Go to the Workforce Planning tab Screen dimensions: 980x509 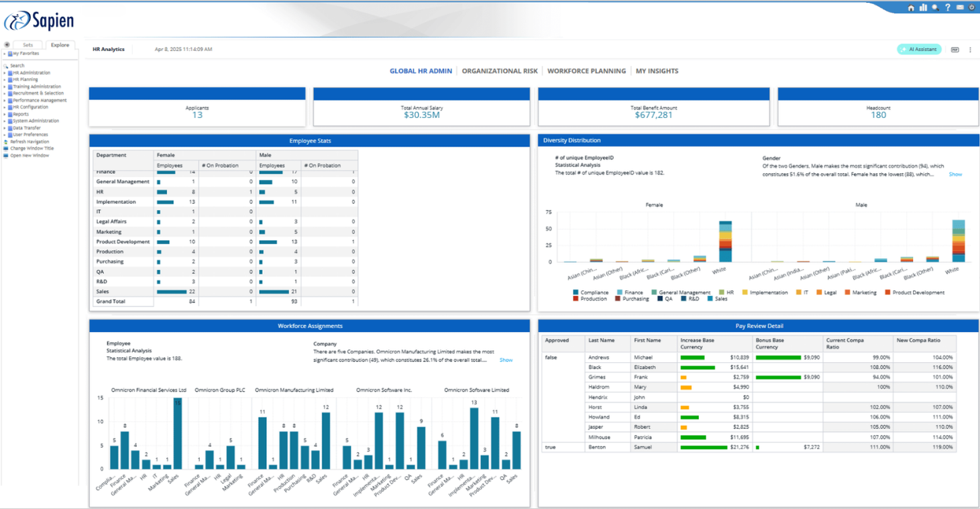click(x=586, y=71)
